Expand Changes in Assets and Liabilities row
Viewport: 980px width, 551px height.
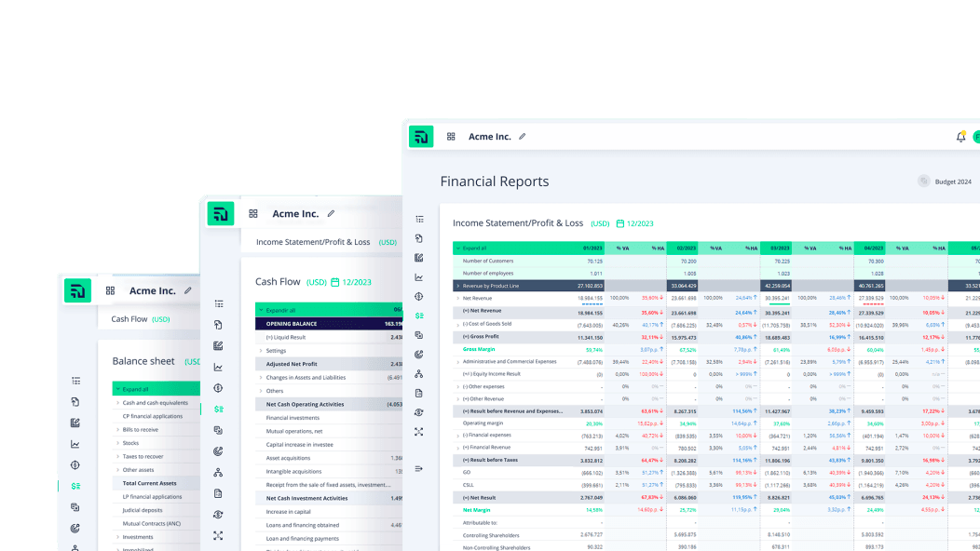click(261, 378)
